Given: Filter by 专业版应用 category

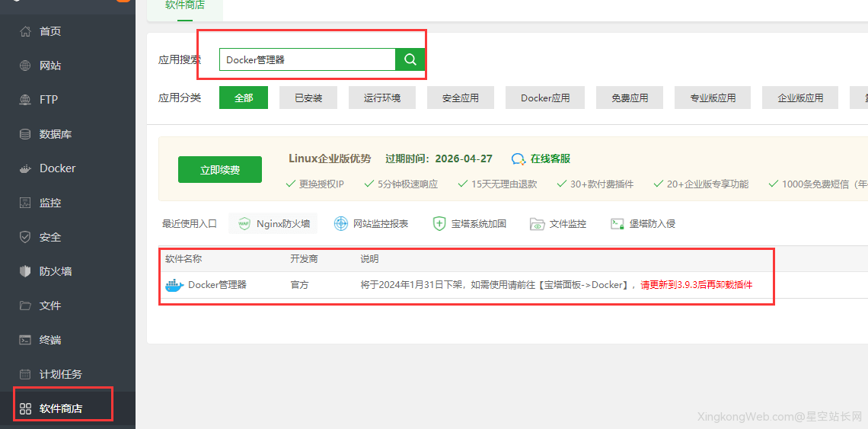Looking at the screenshot, I should 713,98.
